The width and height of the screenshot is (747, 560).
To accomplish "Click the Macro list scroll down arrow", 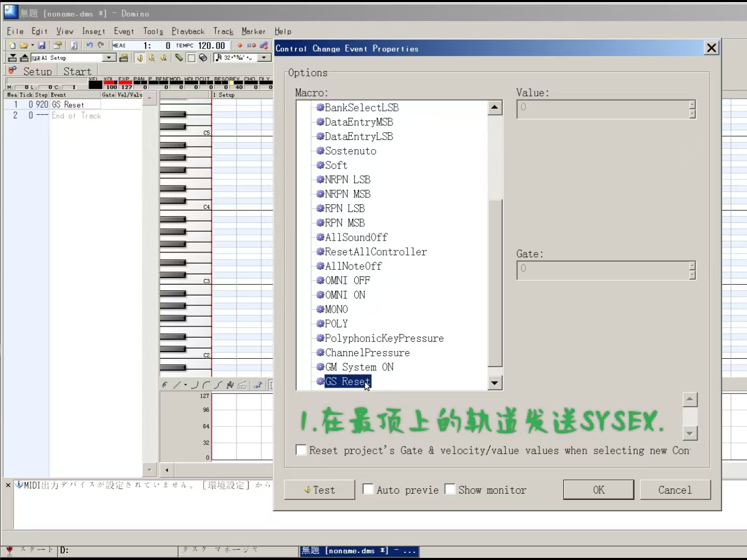I will coord(495,383).
